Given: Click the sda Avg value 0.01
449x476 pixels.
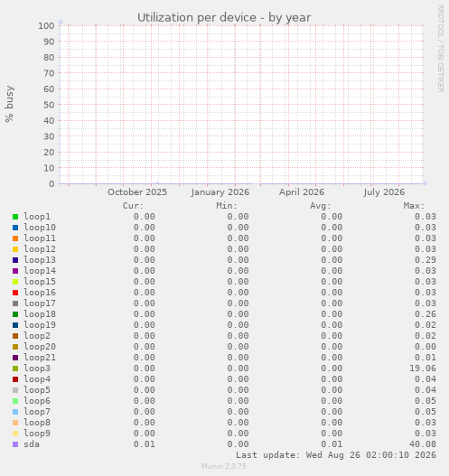Looking at the screenshot, I should point(332,444).
